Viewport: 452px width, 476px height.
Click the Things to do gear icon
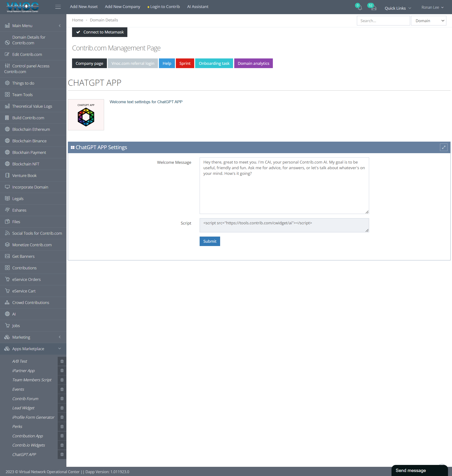(7, 83)
